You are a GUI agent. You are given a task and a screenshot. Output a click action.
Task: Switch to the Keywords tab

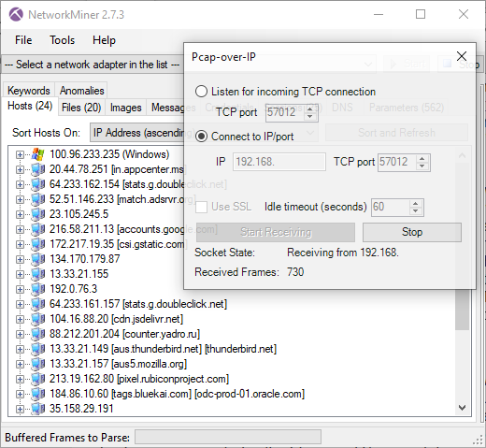(29, 91)
